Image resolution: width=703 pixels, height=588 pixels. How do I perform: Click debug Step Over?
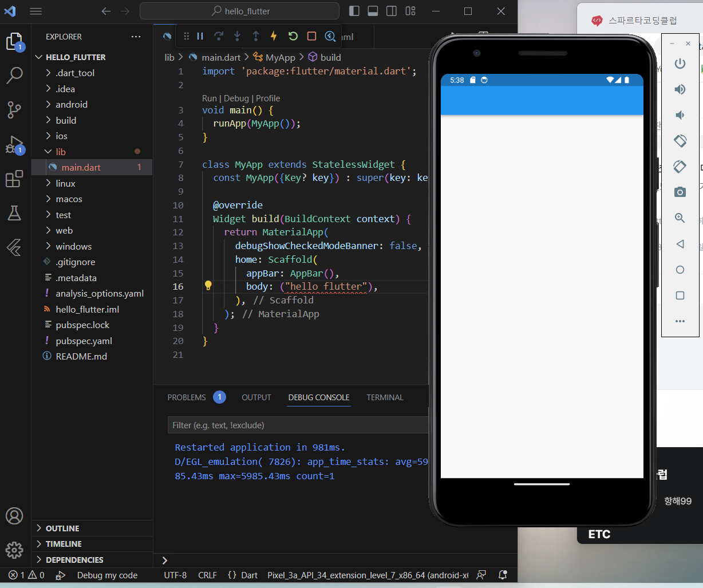click(219, 36)
